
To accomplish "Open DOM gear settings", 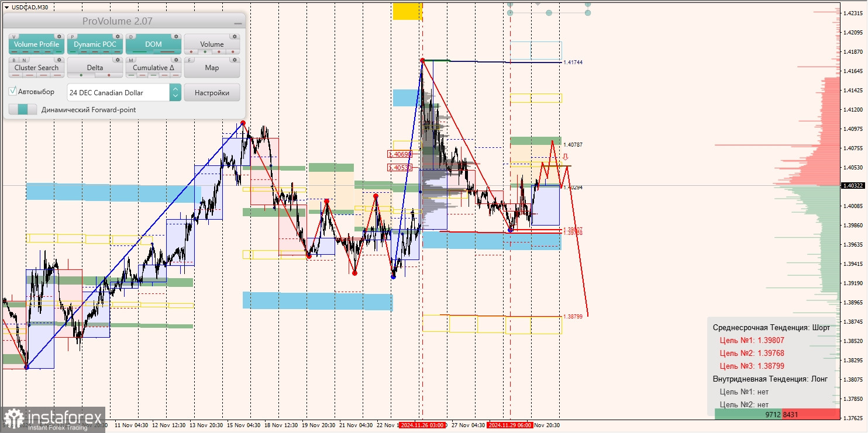I will [x=176, y=36].
